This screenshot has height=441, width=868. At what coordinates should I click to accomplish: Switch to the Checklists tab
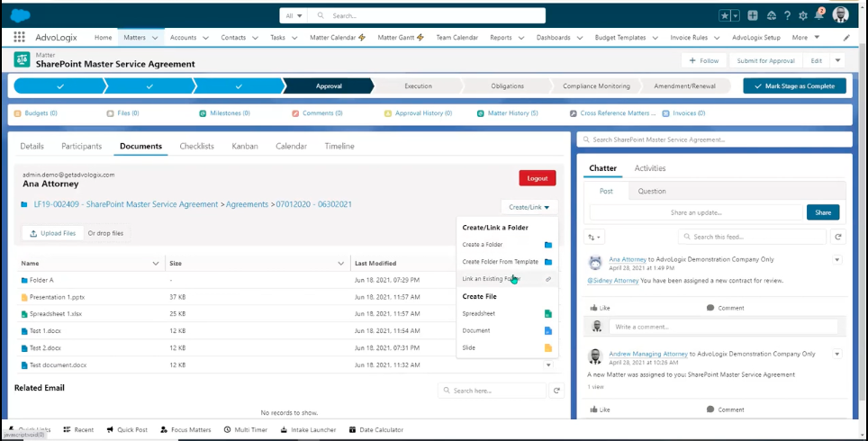(x=196, y=146)
